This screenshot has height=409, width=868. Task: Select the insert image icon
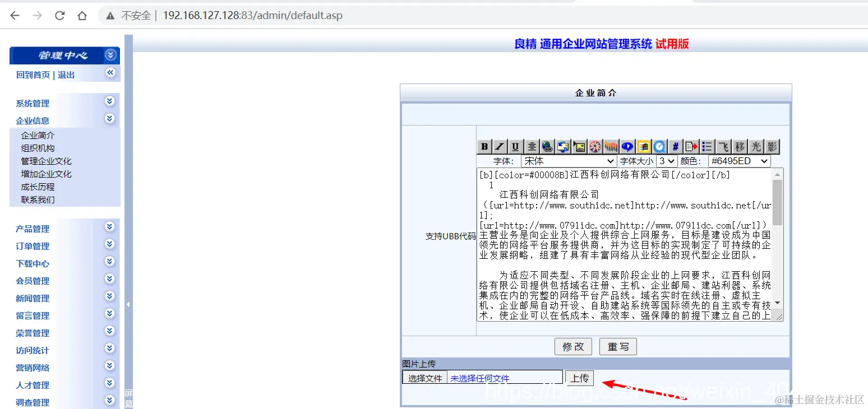(x=579, y=146)
